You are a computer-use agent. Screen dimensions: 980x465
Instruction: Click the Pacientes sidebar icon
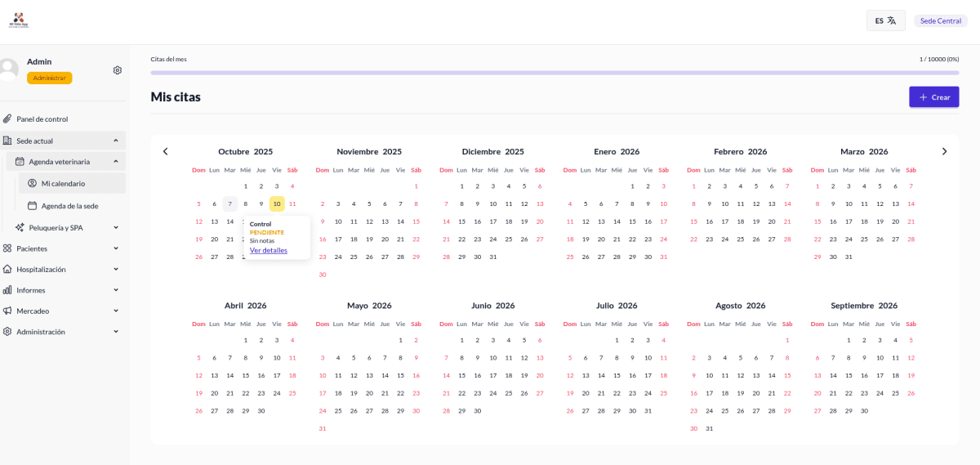pyautogui.click(x=7, y=248)
